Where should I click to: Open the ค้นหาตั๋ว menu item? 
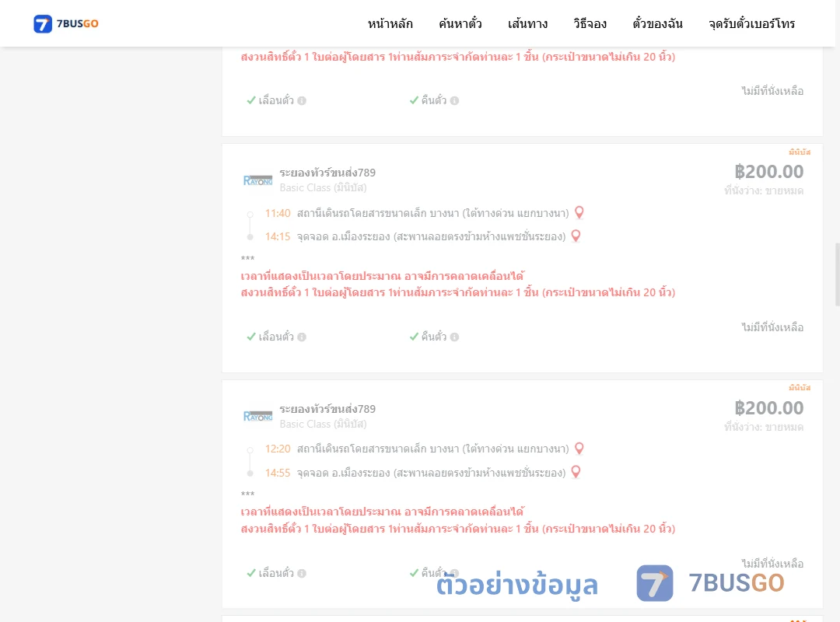[x=460, y=23]
